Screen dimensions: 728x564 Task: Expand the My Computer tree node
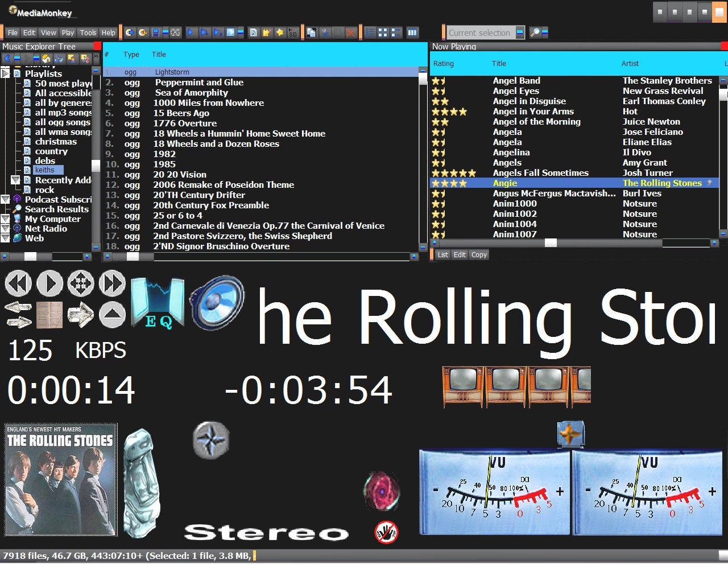(x=6, y=219)
